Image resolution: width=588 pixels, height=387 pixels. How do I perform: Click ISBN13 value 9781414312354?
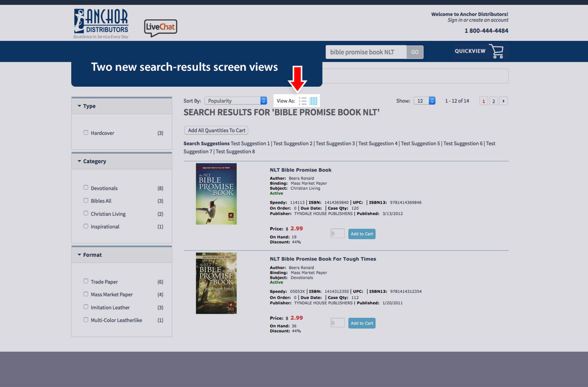(x=406, y=291)
